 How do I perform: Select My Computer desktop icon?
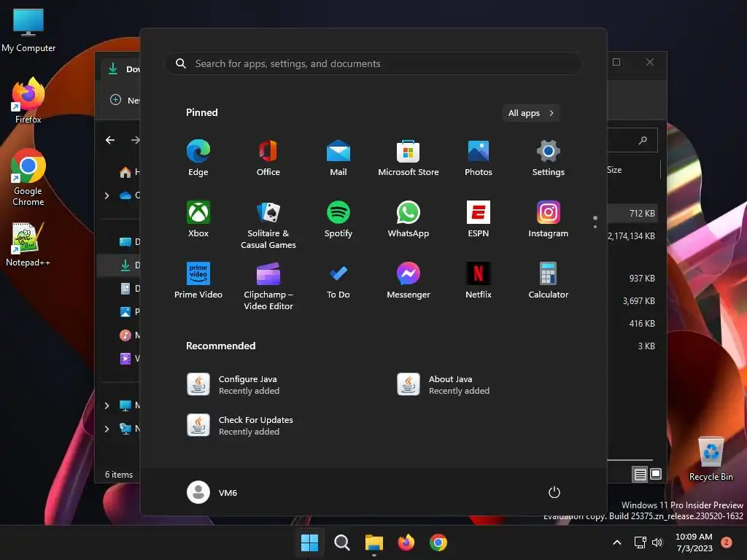(28, 30)
